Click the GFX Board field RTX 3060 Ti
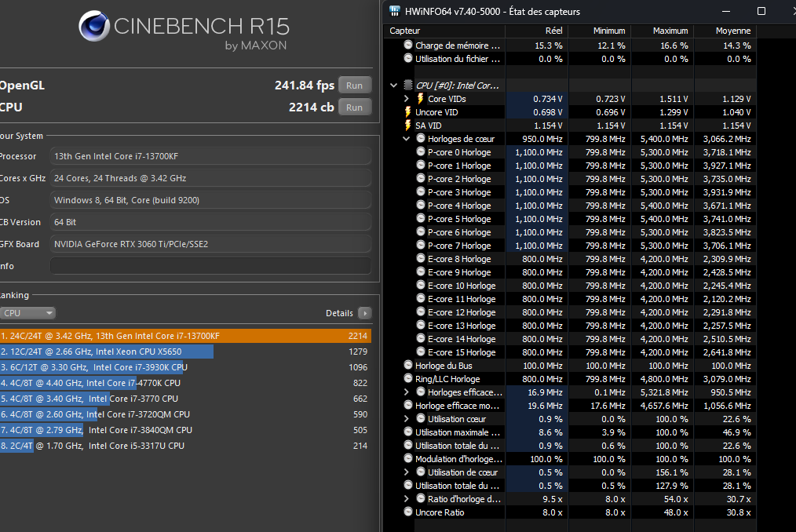This screenshot has height=532, width=796. click(x=210, y=244)
